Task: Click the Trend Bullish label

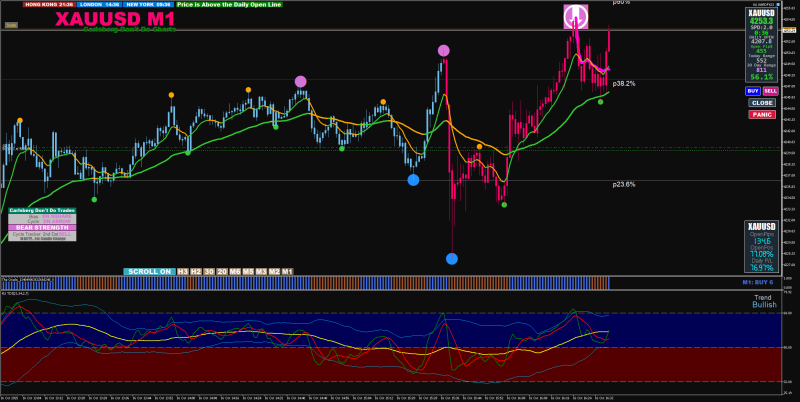Action: pyautogui.click(x=764, y=301)
